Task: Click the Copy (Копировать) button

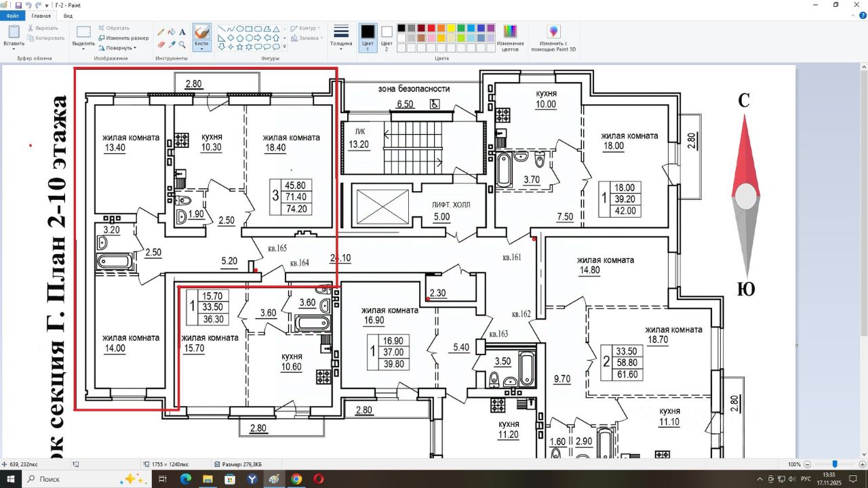Action: coord(46,38)
